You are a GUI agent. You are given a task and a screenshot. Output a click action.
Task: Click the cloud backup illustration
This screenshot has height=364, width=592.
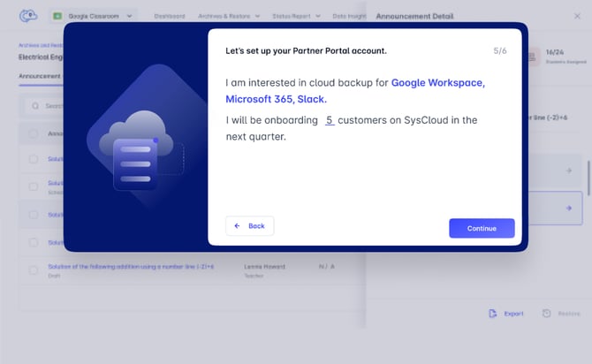click(136, 150)
